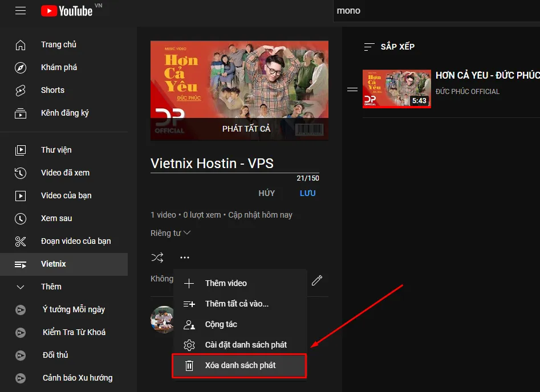540x392 pixels.
Task: Open Cài đặt danh sách phát
Action: [239, 345]
